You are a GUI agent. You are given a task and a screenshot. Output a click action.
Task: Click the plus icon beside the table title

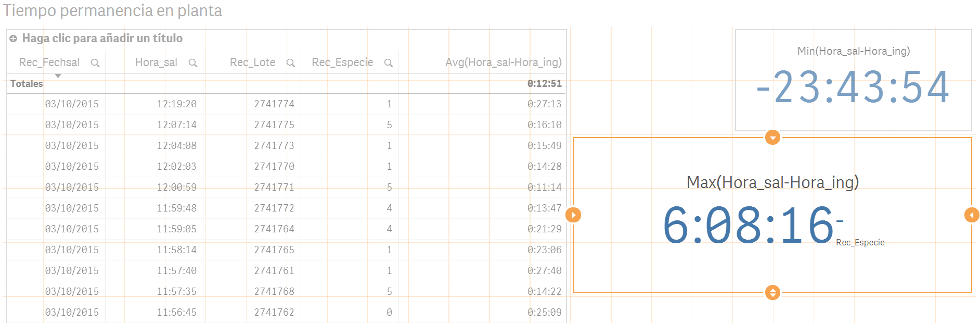14,39
